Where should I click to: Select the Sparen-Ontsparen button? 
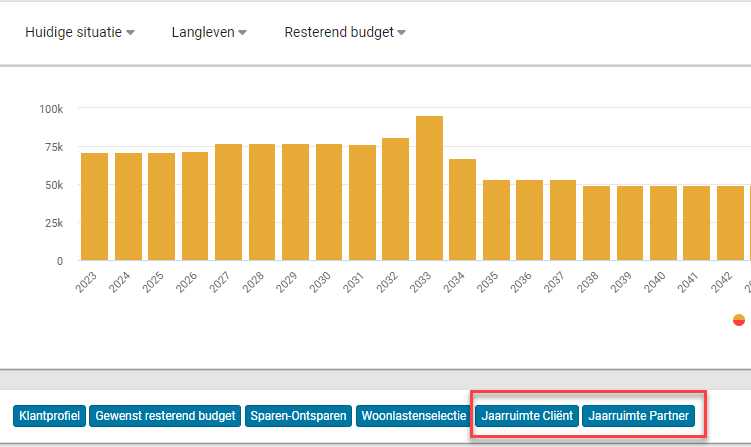coord(298,415)
